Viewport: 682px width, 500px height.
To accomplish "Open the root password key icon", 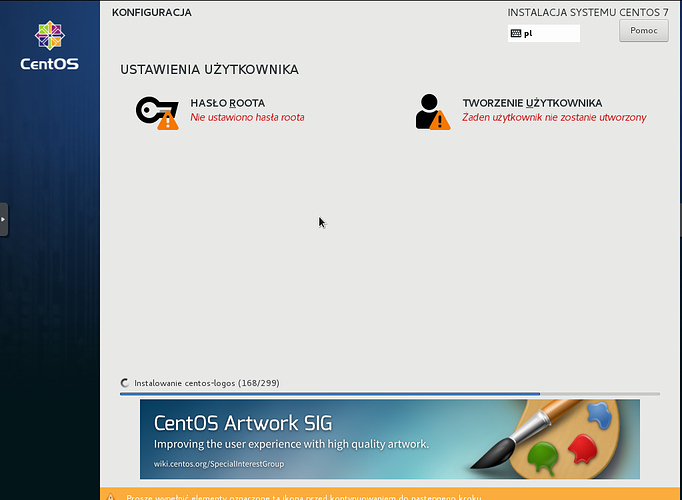I will (x=152, y=109).
